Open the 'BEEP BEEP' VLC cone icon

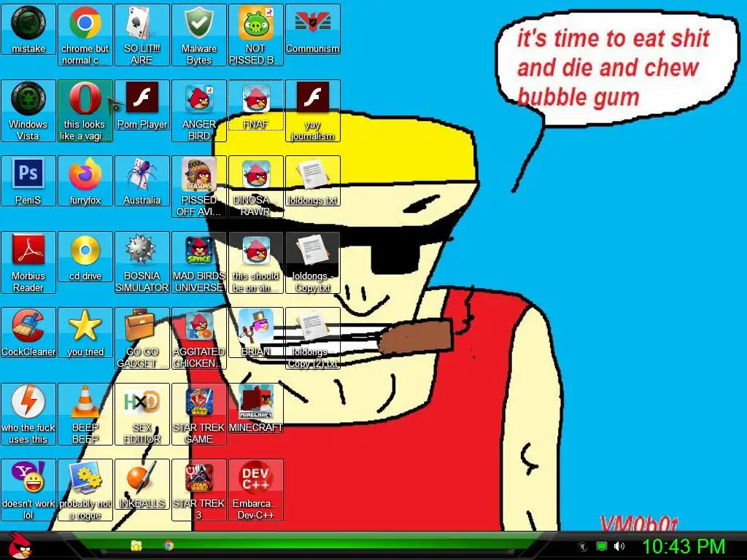tap(85, 414)
